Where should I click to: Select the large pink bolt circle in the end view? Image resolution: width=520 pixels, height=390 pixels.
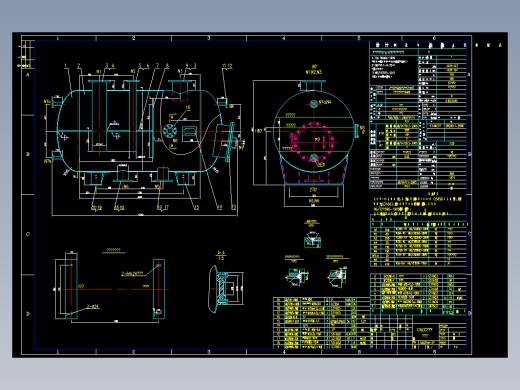coord(313,141)
